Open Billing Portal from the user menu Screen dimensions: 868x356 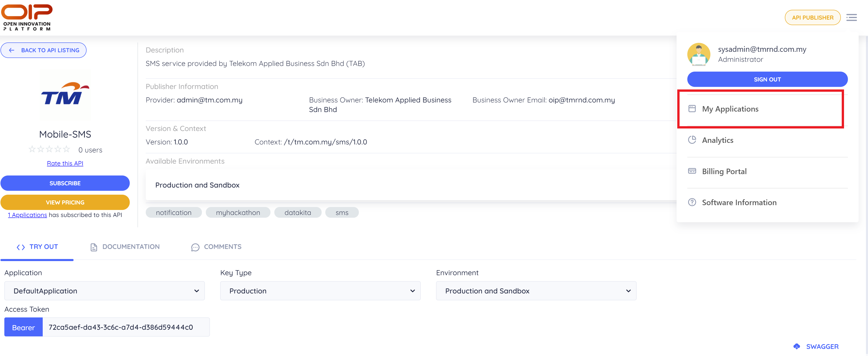[x=767, y=172]
